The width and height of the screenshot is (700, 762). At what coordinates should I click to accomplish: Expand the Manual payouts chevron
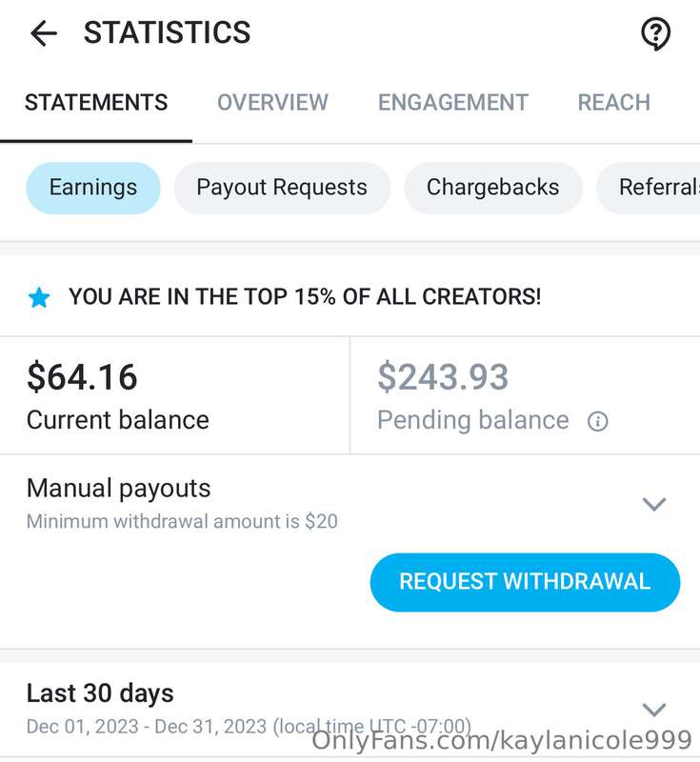click(654, 505)
